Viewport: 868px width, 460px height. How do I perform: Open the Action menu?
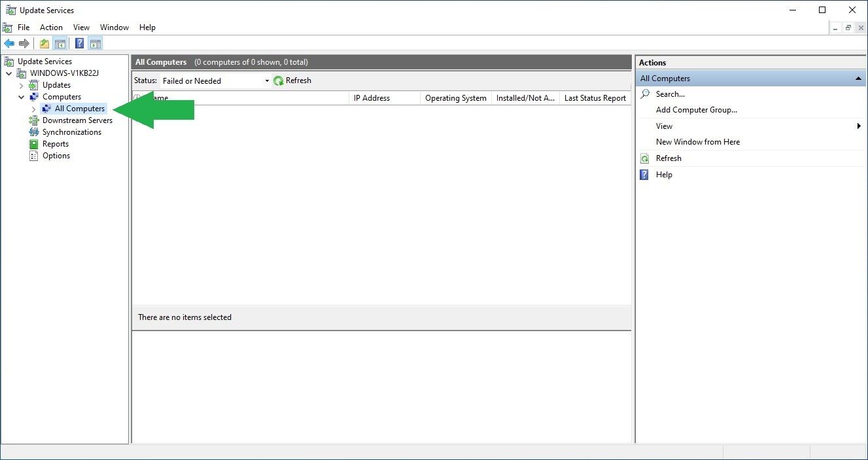pyautogui.click(x=51, y=27)
